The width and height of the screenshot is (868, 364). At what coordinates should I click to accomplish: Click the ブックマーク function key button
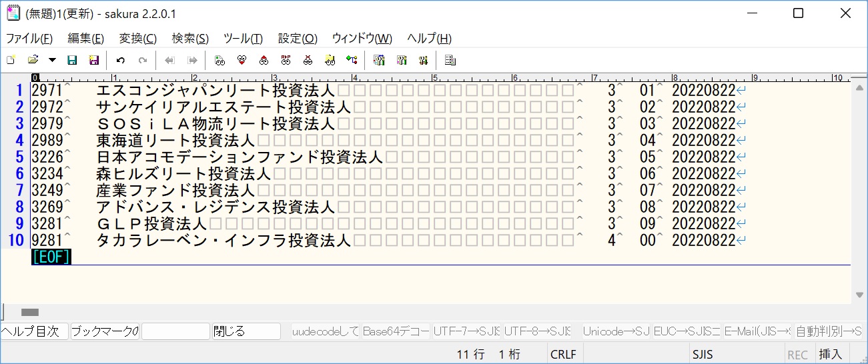pos(105,331)
